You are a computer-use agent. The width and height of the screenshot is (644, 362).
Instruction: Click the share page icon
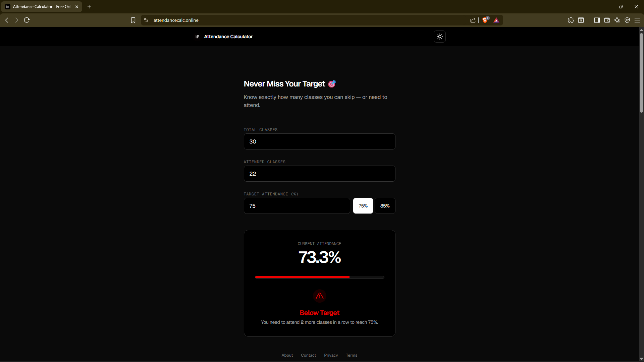(x=473, y=20)
